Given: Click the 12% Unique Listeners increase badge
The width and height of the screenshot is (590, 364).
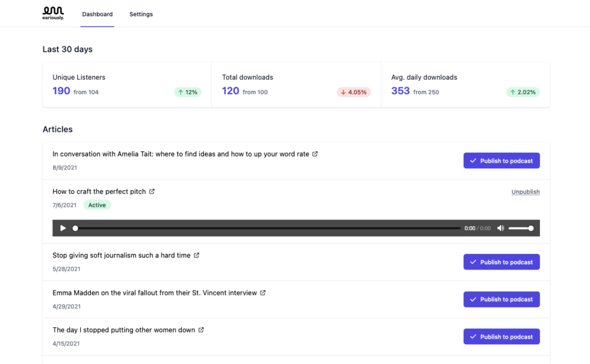Looking at the screenshot, I should 188,92.
